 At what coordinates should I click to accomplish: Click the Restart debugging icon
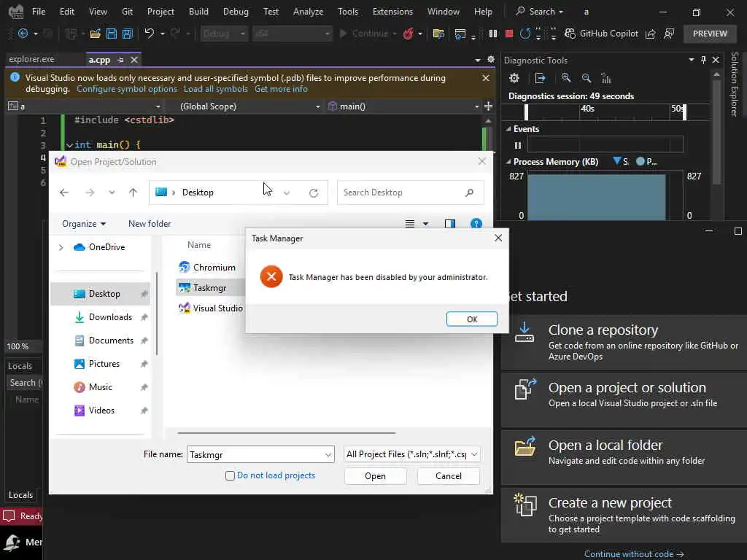tap(525, 34)
